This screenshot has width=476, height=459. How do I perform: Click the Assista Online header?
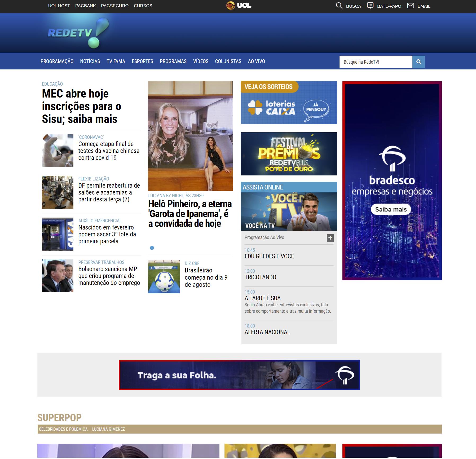(x=289, y=187)
